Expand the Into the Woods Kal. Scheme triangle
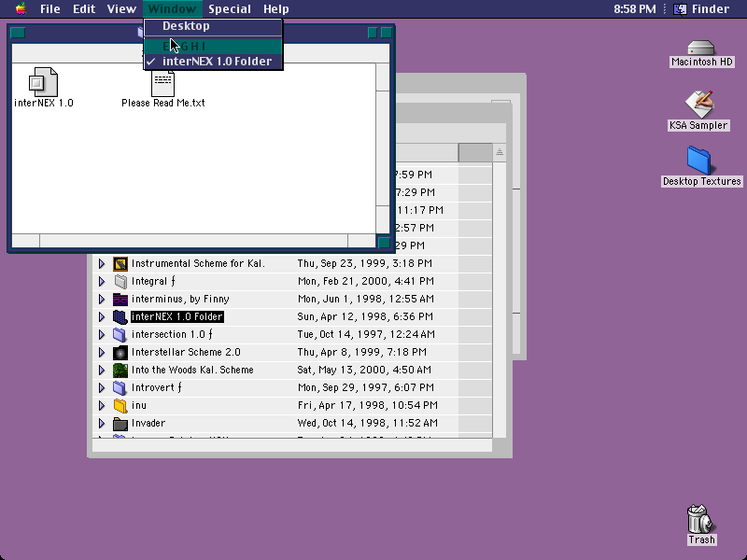The width and height of the screenshot is (747, 560). pos(102,370)
